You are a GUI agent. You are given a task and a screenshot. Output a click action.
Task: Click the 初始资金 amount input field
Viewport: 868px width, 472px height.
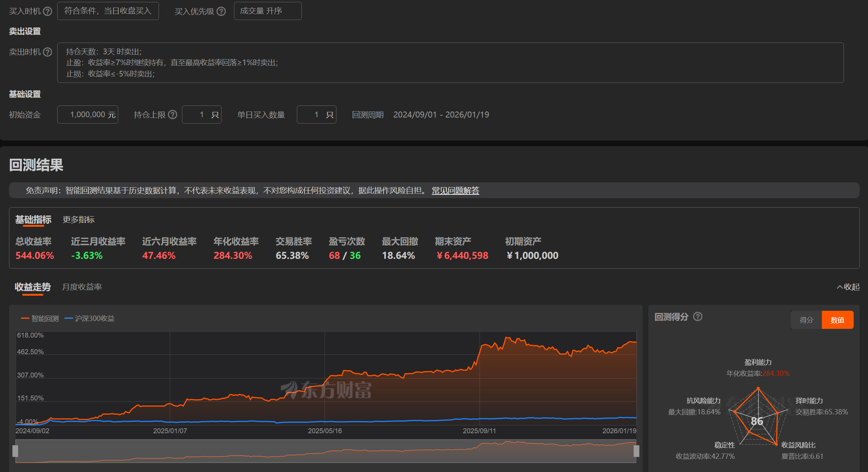coord(88,115)
